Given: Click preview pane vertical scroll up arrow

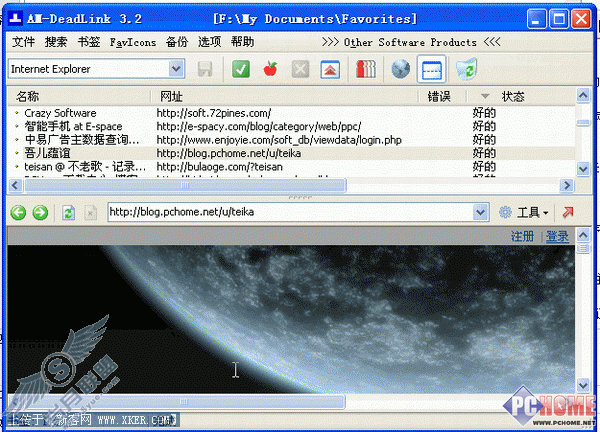Looking at the screenshot, I should 583,235.
